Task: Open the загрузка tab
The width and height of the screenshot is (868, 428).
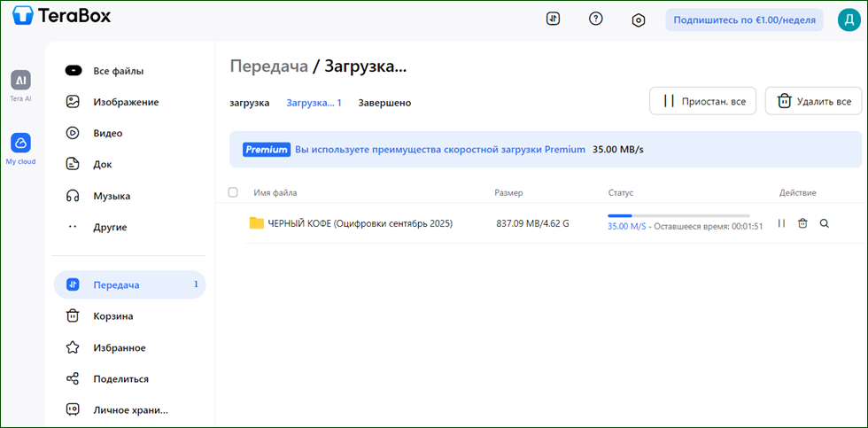Action: (x=250, y=103)
